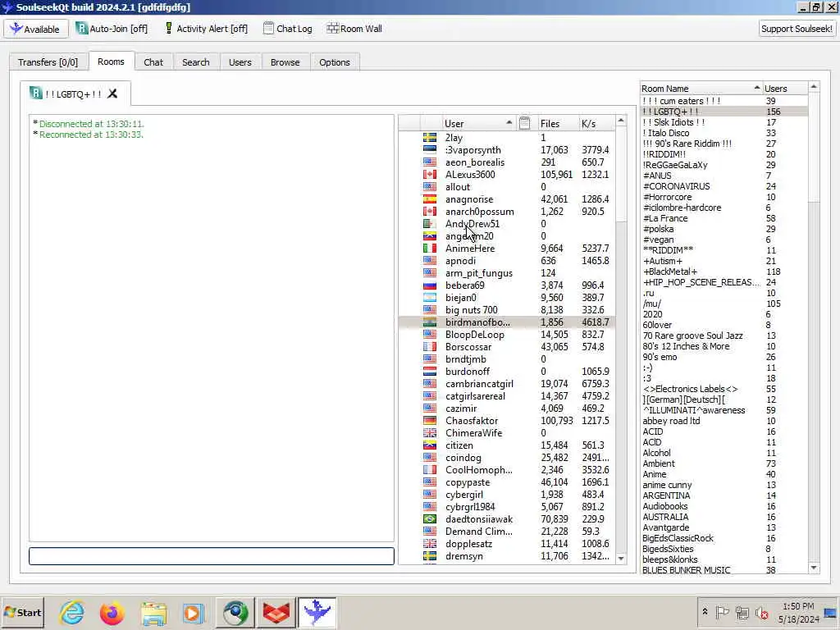The height and width of the screenshot is (630, 840).
Task: Click the chat message input field
Action: tap(212, 556)
